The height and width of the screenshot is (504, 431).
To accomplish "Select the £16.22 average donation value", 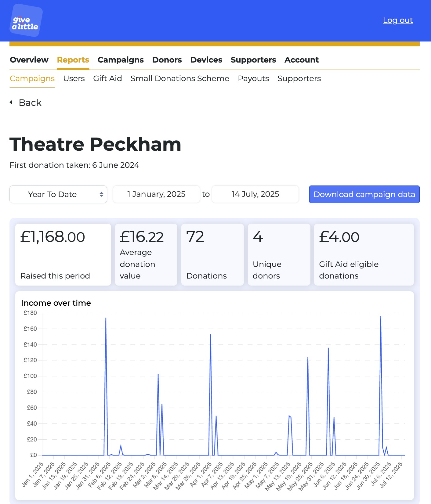I will coord(146,255).
